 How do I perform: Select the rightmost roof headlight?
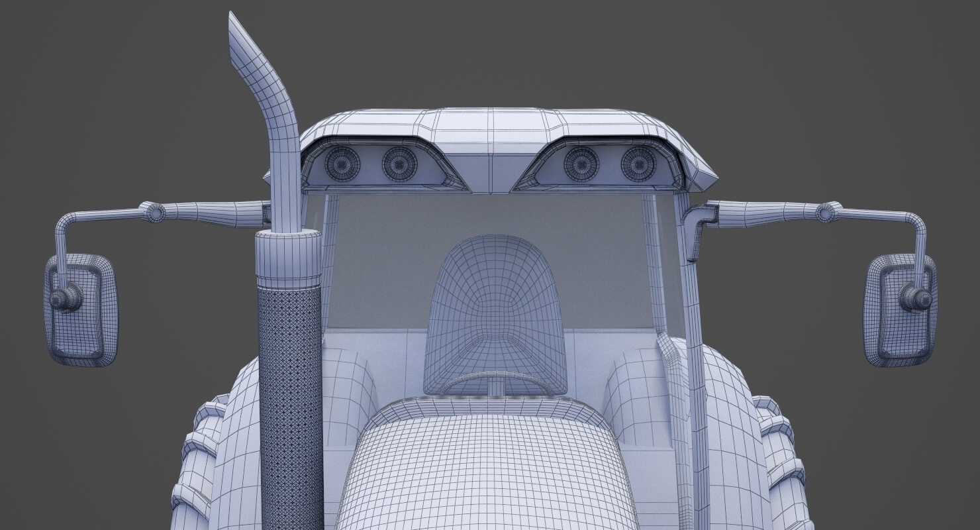pyautogui.click(x=638, y=164)
